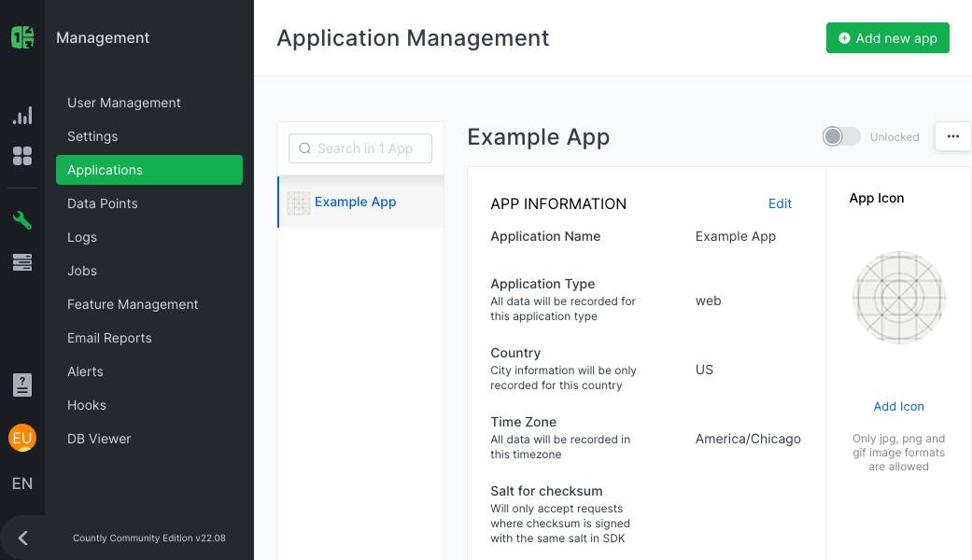Open the server utilities icon
The width and height of the screenshot is (972, 560).
22,263
